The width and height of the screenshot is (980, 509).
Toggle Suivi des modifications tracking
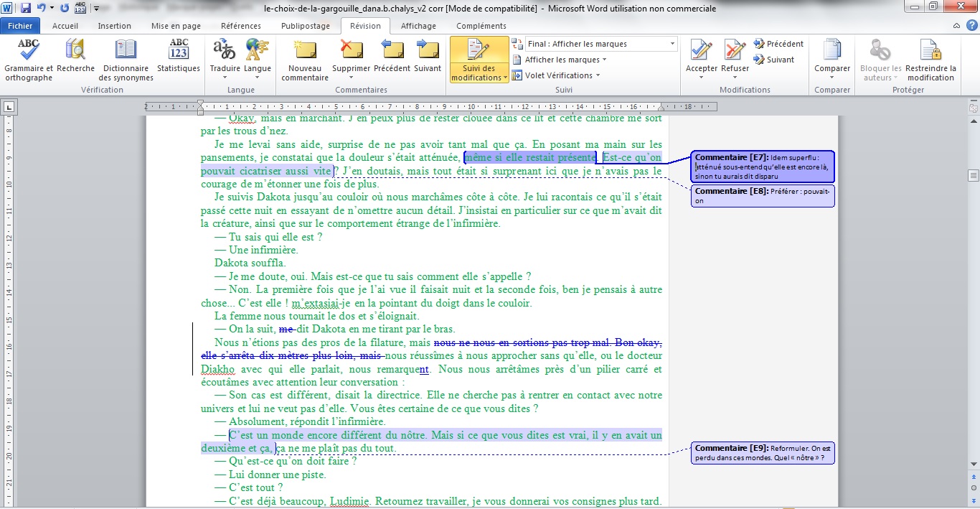pos(479,52)
